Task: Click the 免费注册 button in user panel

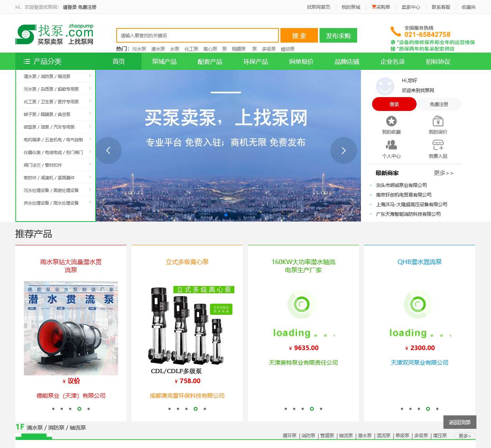Action: 439,104
